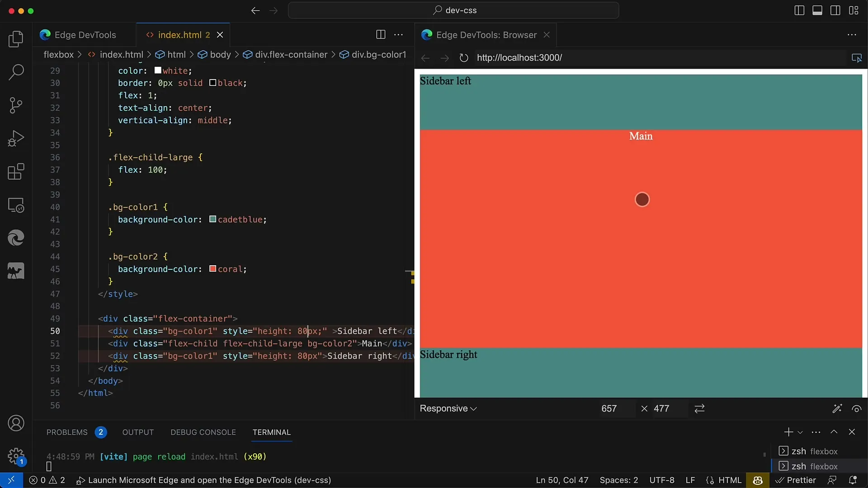Switch to the DEBUG CONSOLE panel tab

tap(203, 432)
